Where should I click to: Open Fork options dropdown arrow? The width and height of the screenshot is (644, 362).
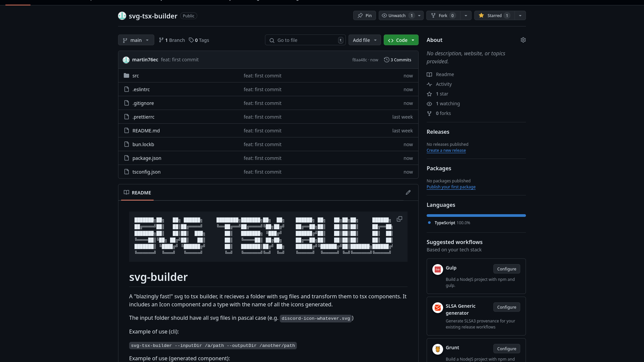click(x=466, y=15)
